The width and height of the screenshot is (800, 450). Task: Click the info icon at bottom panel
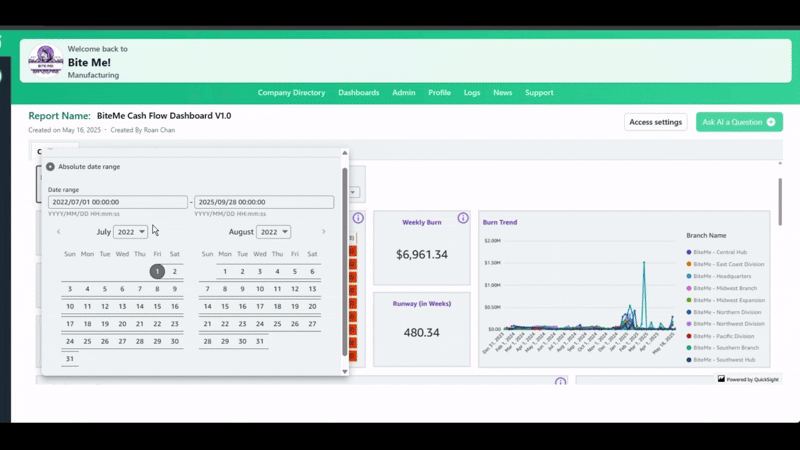pyautogui.click(x=560, y=382)
